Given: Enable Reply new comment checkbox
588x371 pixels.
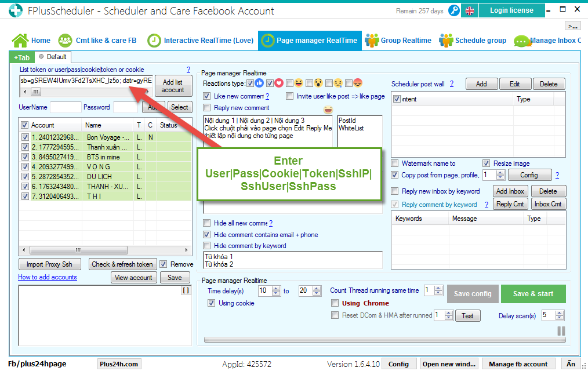Looking at the screenshot, I should tap(206, 108).
